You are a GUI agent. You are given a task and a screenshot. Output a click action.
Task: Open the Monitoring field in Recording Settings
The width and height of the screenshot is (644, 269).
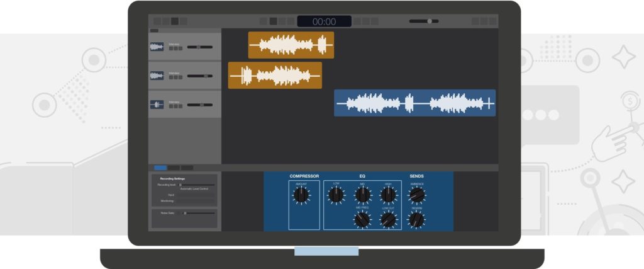pos(195,201)
